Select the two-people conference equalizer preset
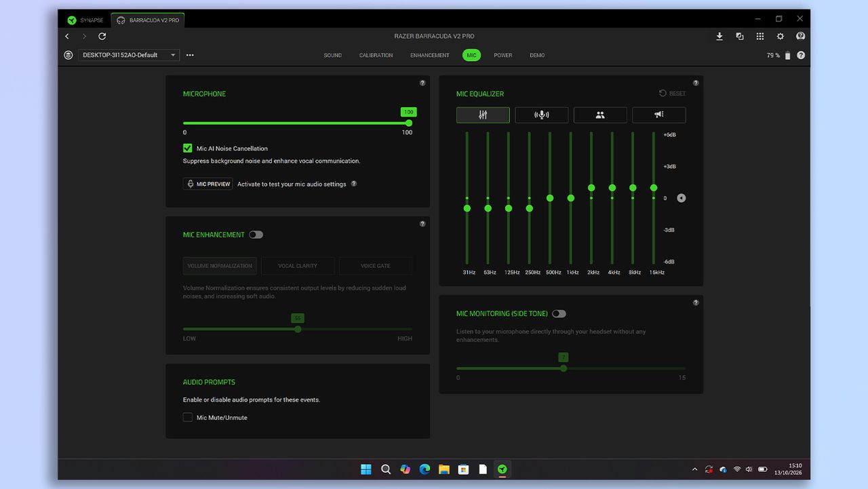Image resolution: width=868 pixels, height=489 pixels. 600,115
